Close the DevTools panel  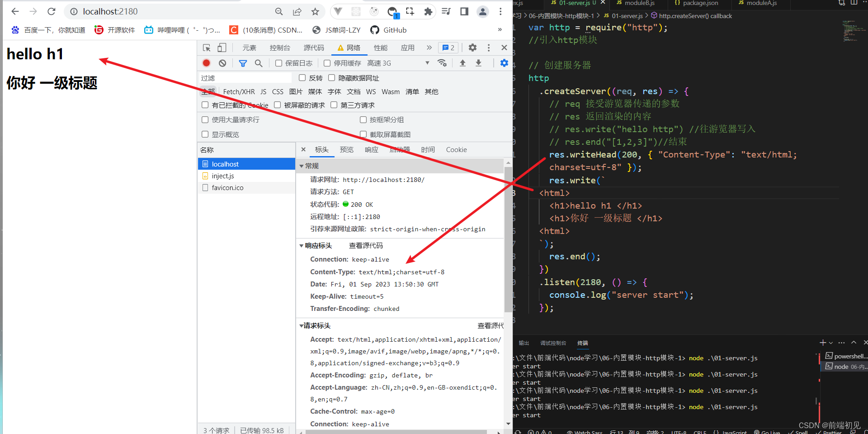pos(504,48)
